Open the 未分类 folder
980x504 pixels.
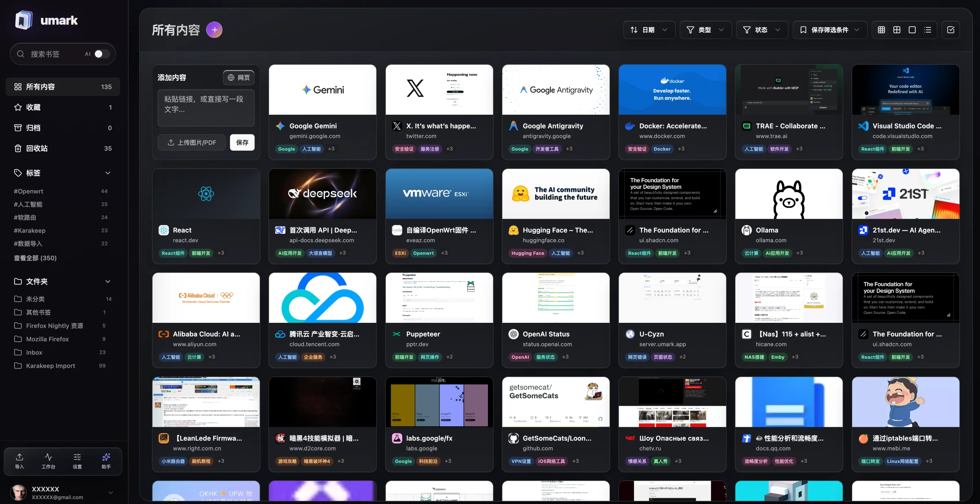point(63,299)
